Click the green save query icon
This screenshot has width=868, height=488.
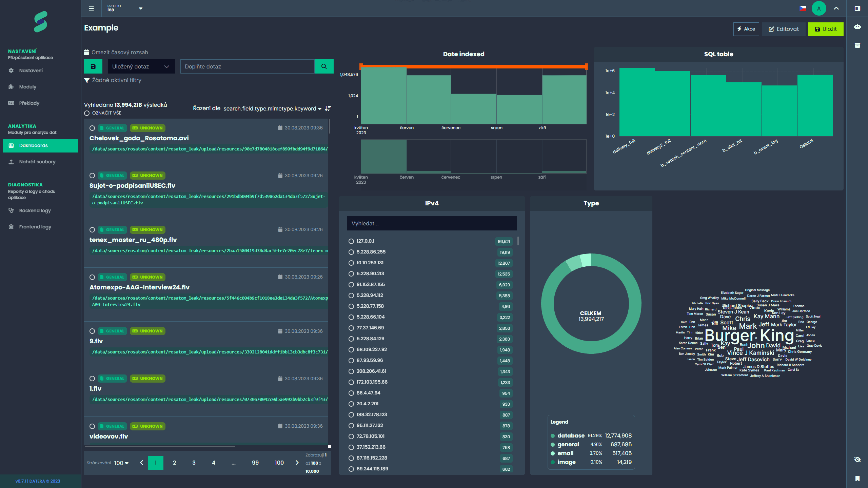click(x=93, y=66)
